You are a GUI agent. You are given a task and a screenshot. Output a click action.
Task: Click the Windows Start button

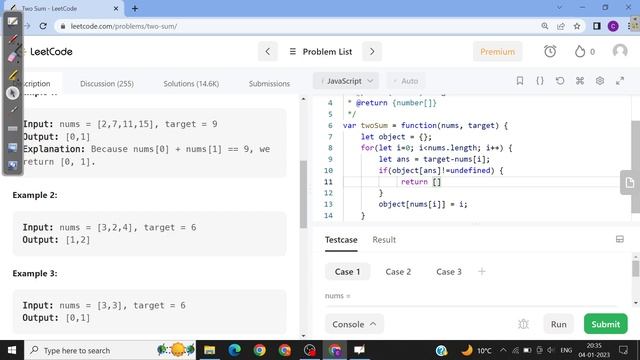click(12, 350)
